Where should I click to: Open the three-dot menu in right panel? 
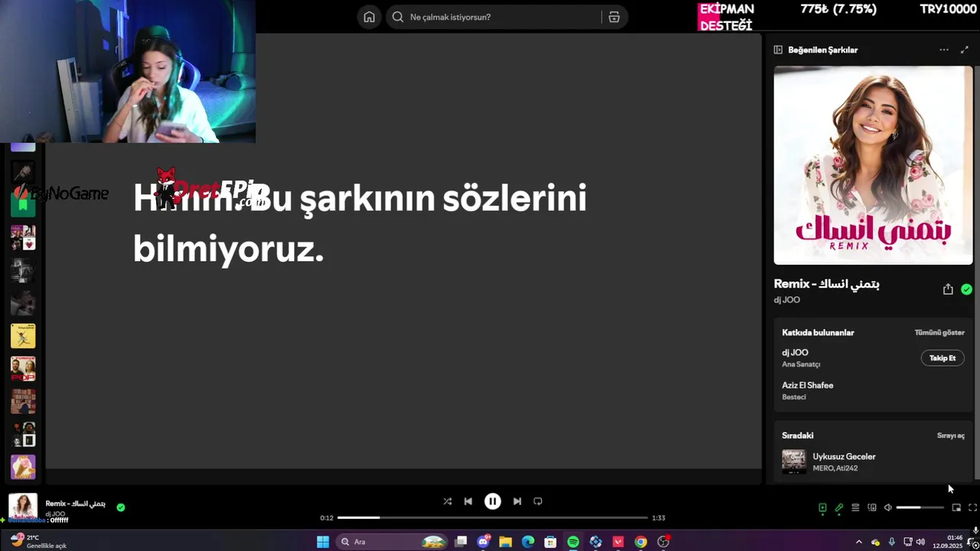coord(944,50)
